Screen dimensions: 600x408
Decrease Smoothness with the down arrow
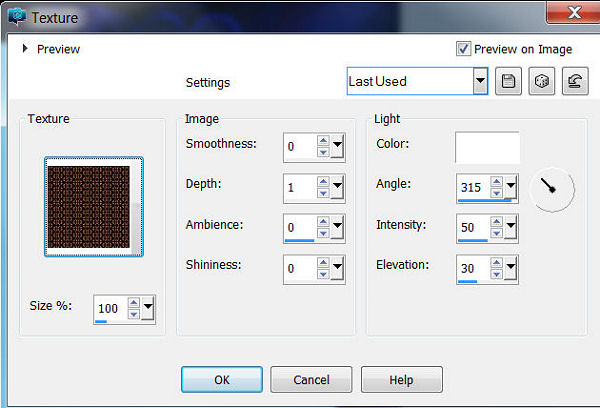pyautogui.click(x=323, y=152)
